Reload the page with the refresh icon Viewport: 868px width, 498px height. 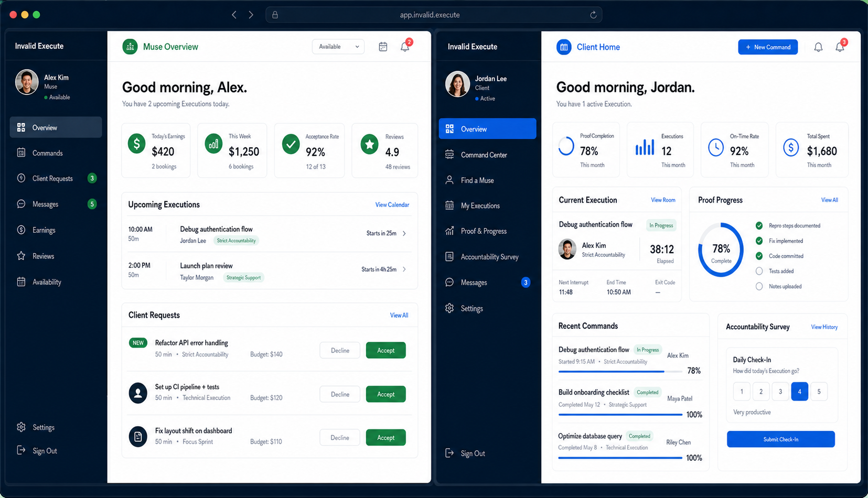pos(593,15)
